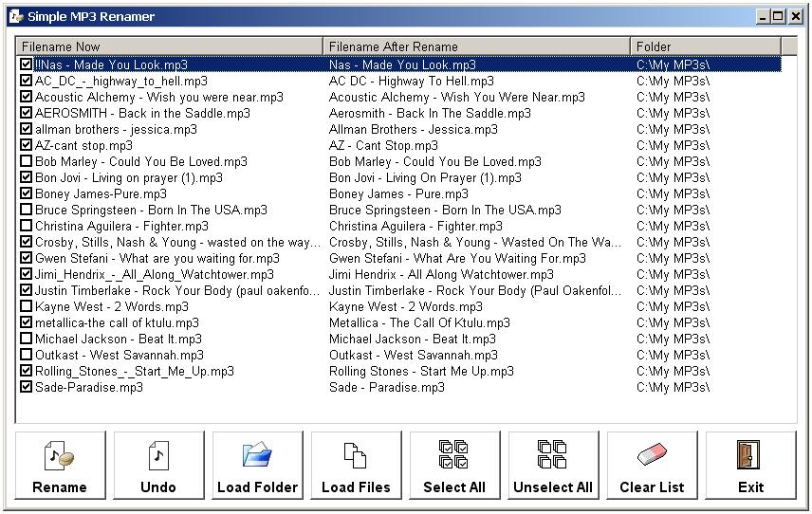This screenshot has width=812, height=514.
Task: Uncheck AC_DC highway_to_hell checkbox
Action: (26, 81)
